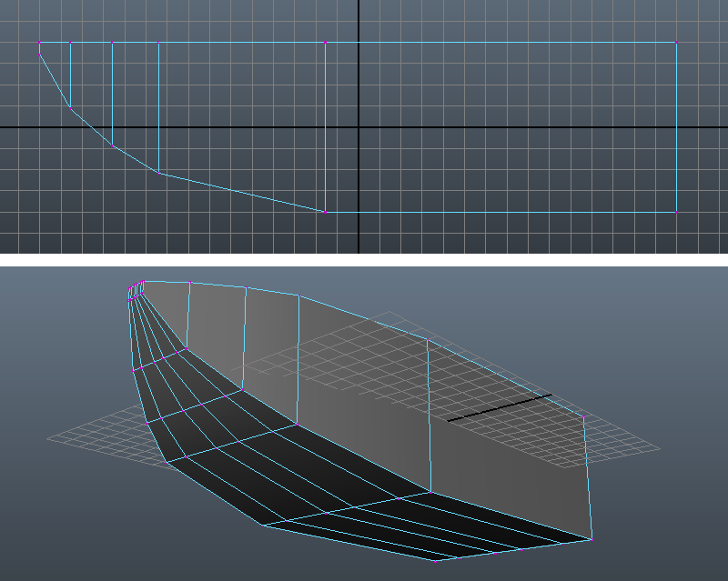Select the bow tip vertex cluster in perspective view
Viewport: 728px width, 581px height.
coord(136,289)
